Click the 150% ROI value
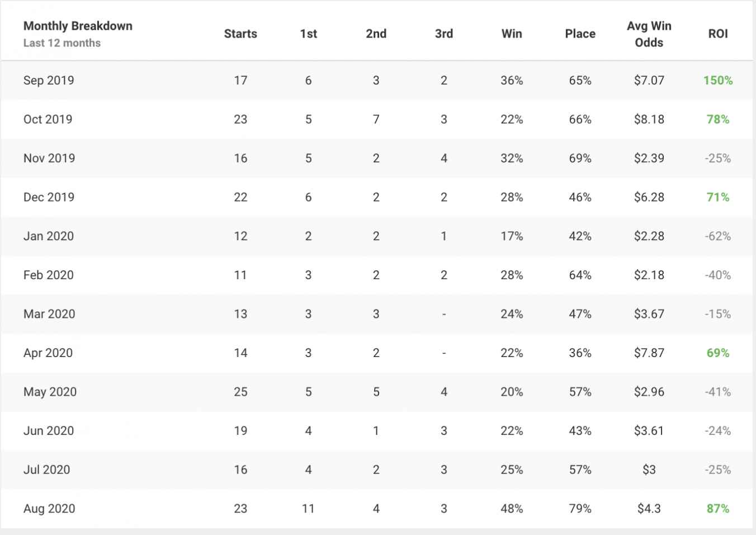 coord(718,80)
